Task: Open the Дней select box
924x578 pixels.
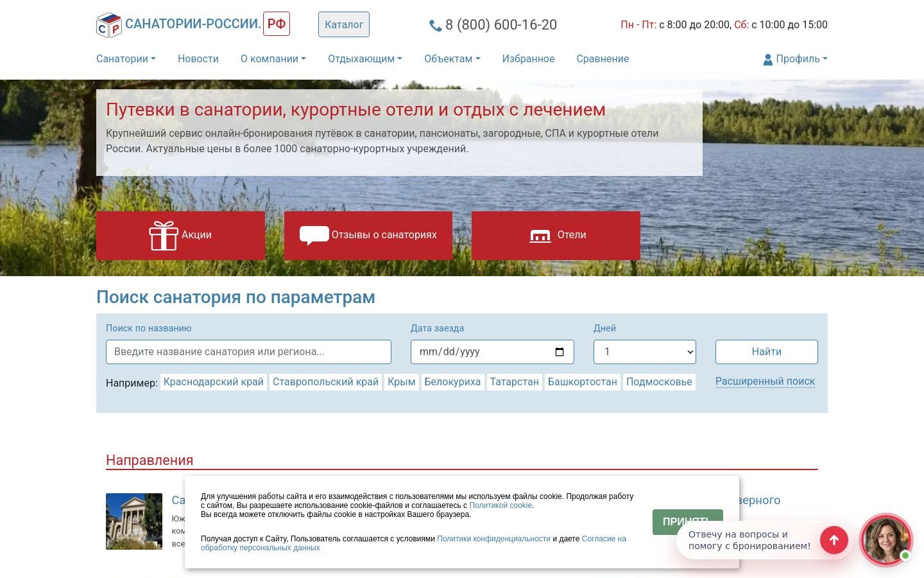Action: pos(645,352)
